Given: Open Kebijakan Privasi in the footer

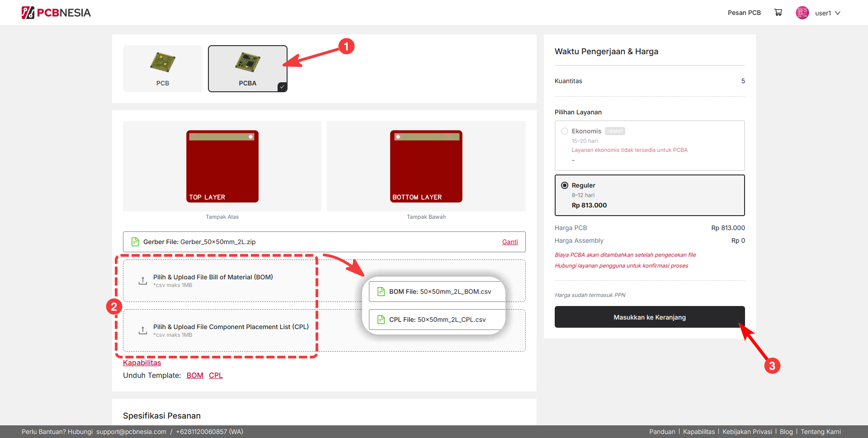Looking at the screenshot, I should pos(747,432).
